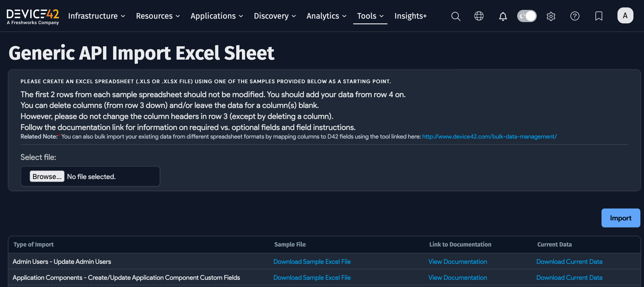Viewport: 644px width, 287px height.
Task: Toggle the dark mode switch
Action: tap(527, 16)
